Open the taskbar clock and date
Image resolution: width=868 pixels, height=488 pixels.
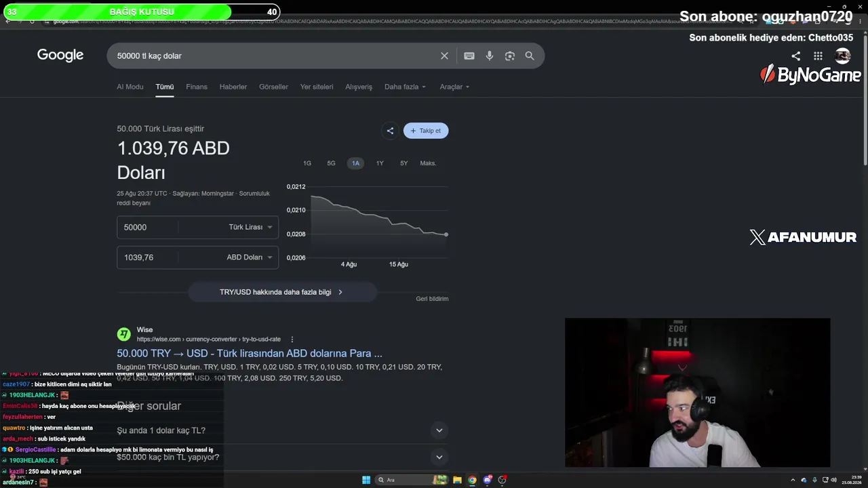852,480
